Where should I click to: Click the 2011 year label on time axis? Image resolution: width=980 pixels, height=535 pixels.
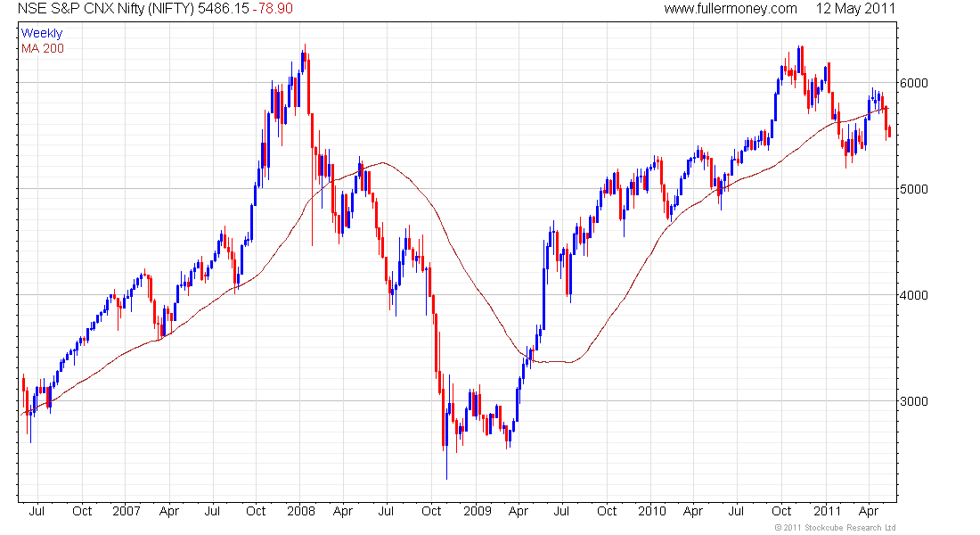[827, 511]
